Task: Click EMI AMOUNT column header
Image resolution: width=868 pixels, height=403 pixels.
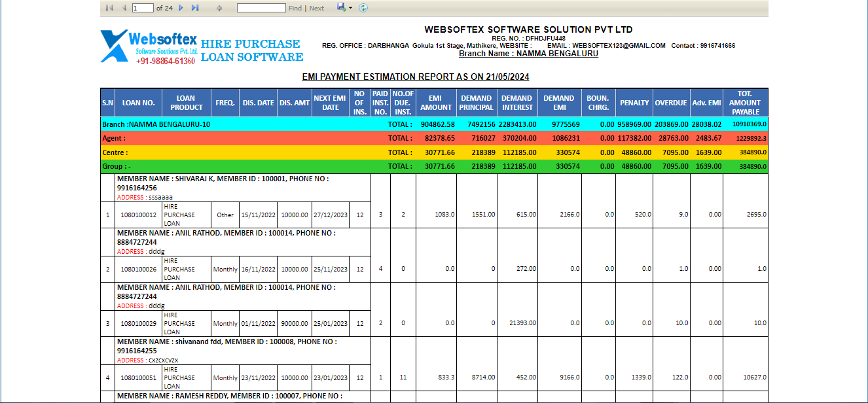Action: coord(436,103)
